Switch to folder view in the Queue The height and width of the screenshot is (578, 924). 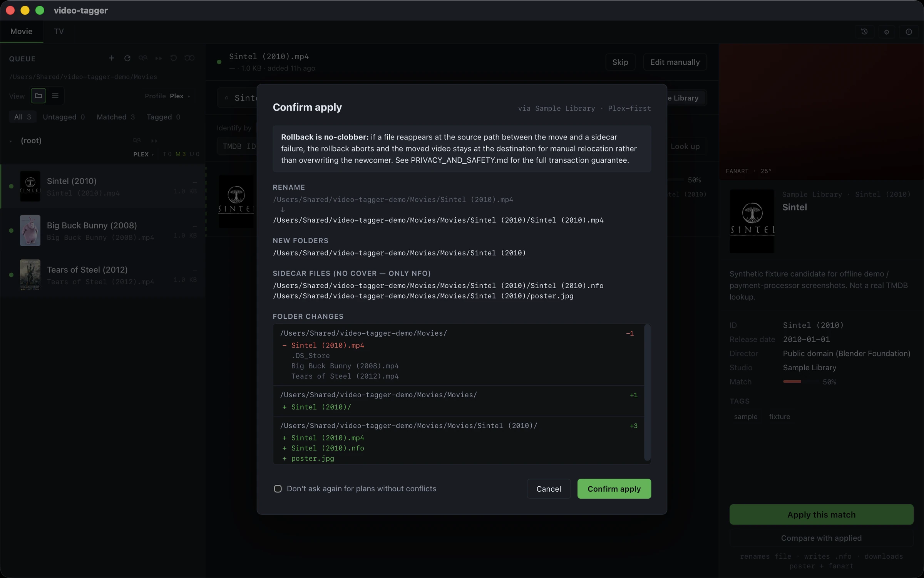coord(38,96)
